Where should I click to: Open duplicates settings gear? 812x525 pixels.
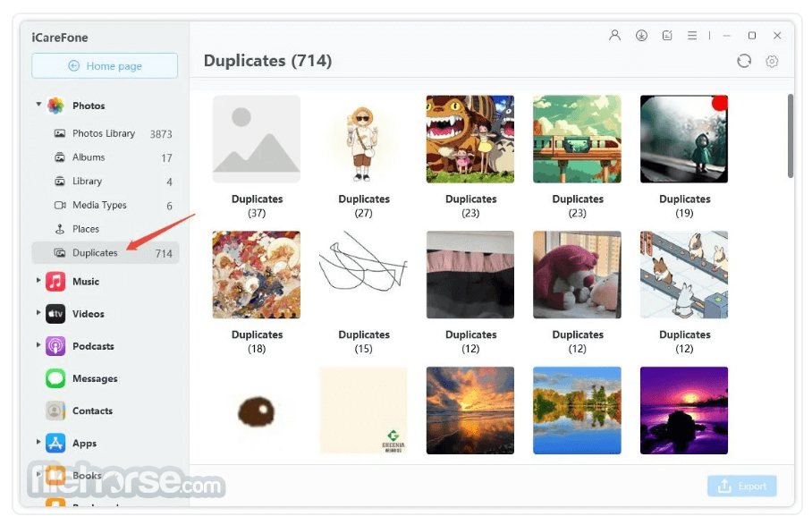[772, 61]
